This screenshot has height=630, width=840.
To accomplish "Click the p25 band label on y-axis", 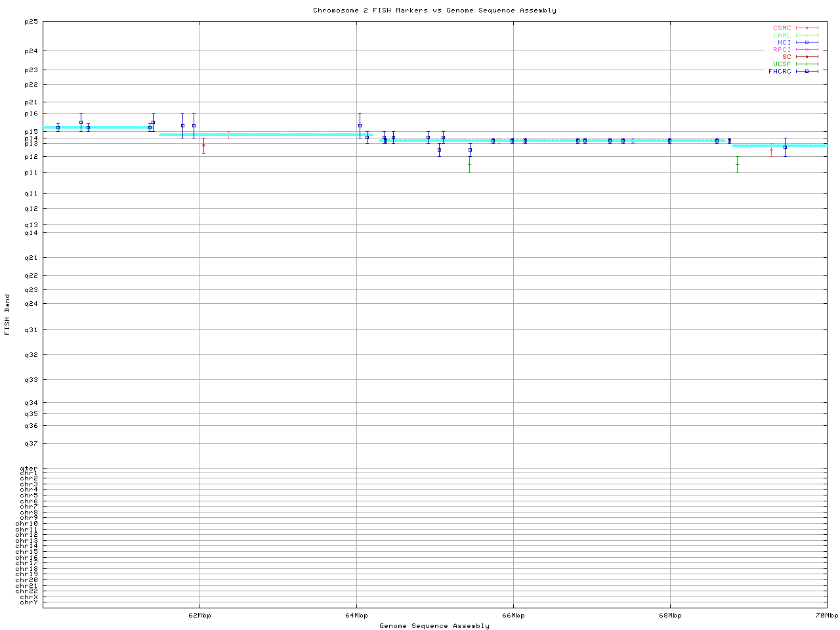I will [x=31, y=22].
